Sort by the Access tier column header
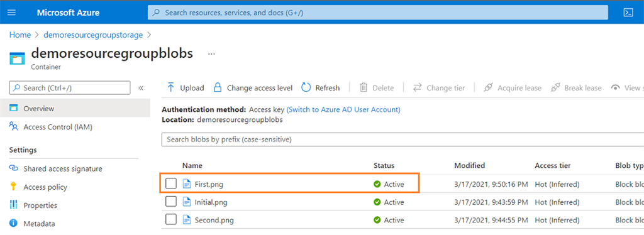This screenshot has width=644, height=235. click(x=553, y=166)
